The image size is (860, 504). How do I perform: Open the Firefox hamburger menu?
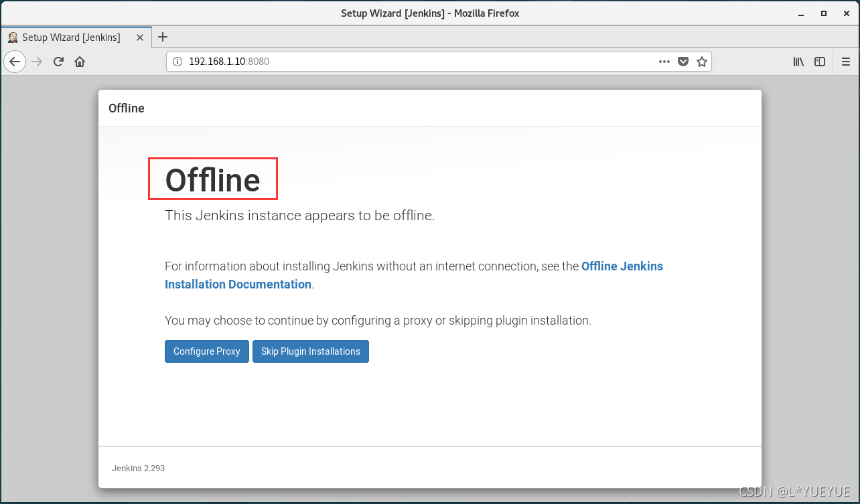tap(845, 62)
